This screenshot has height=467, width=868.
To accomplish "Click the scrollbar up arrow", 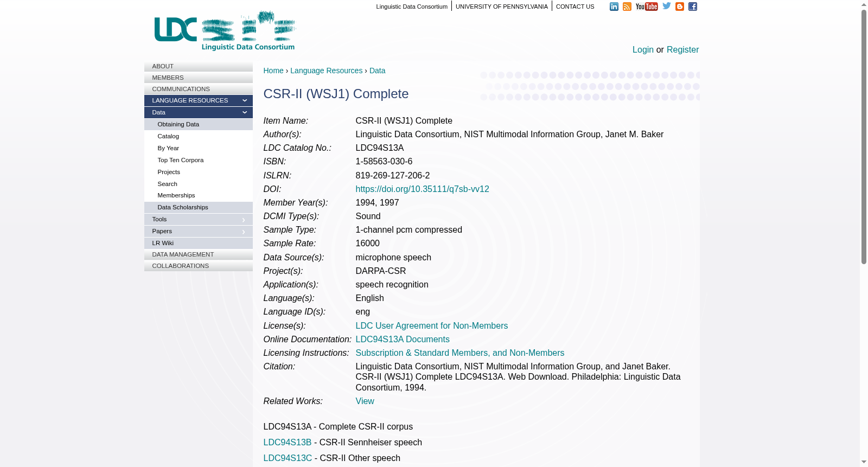I will 864,4.
